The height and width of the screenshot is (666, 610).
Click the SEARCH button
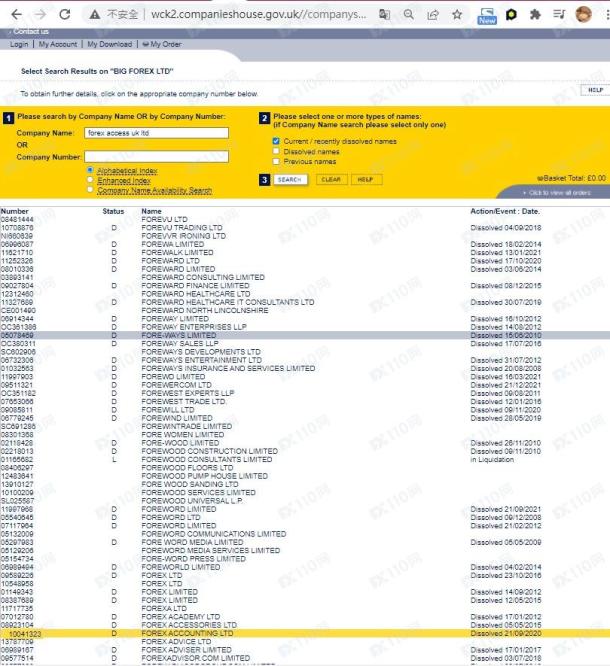pos(290,180)
